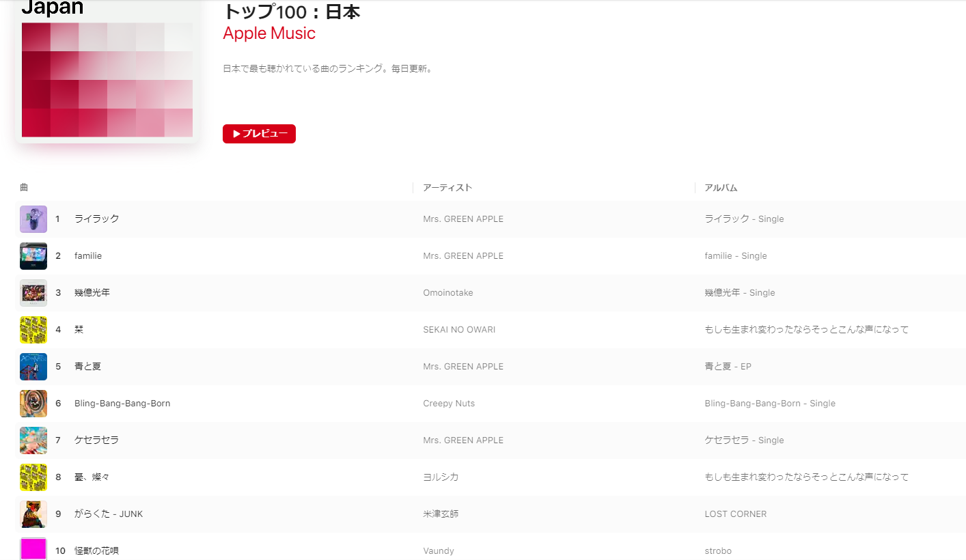Select song title 怪獣の花唄
Screen dimensions: 966x560
[x=96, y=550]
